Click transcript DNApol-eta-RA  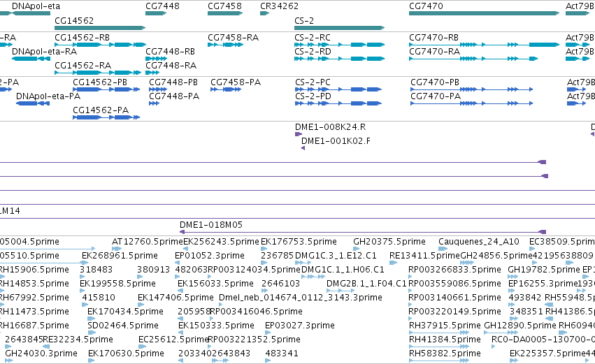(x=31, y=59)
